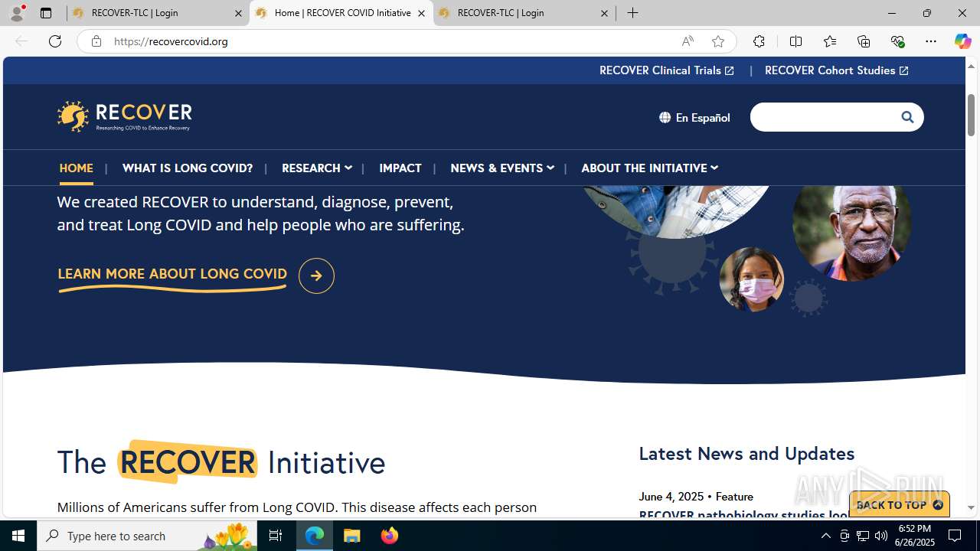
Task: Open Task View on the taskbar
Action: (x=276, y=536)
